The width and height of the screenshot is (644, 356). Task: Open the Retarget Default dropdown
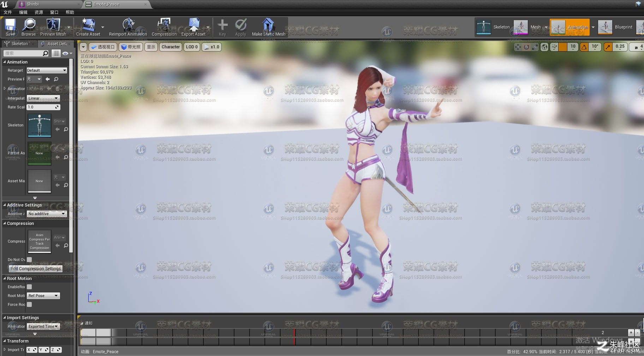[47, 70]
